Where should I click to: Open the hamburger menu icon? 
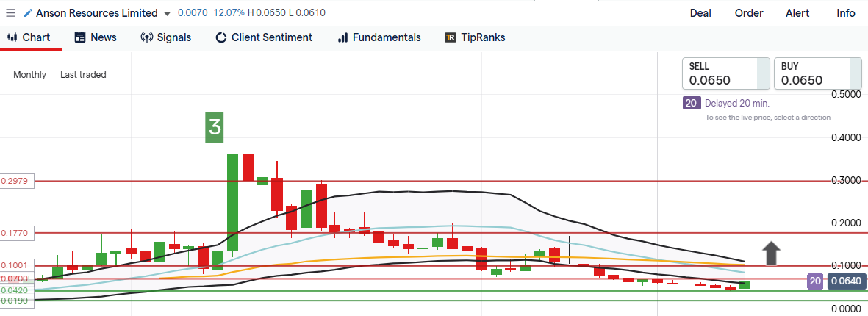tap(10, 13)
